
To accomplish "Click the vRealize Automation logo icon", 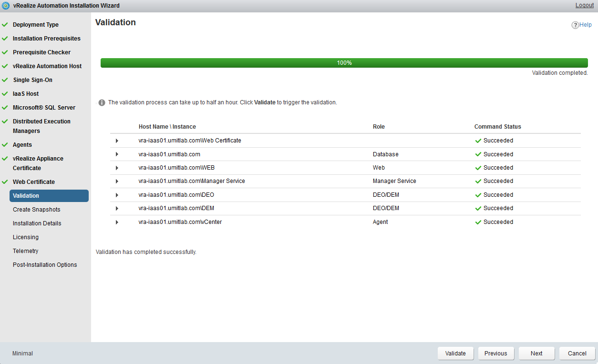I will (x=6, y=6).
